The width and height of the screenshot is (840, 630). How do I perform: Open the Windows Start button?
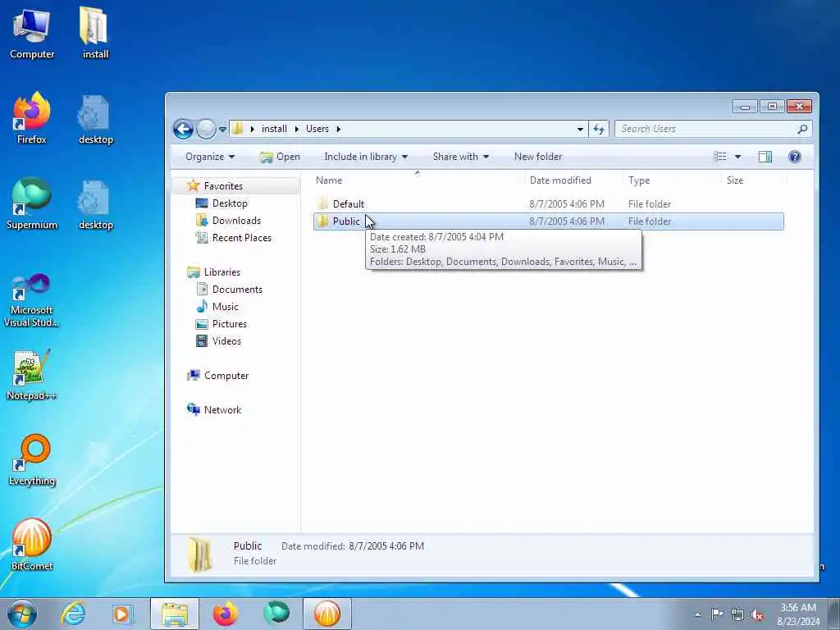click(x=22, y=614)
